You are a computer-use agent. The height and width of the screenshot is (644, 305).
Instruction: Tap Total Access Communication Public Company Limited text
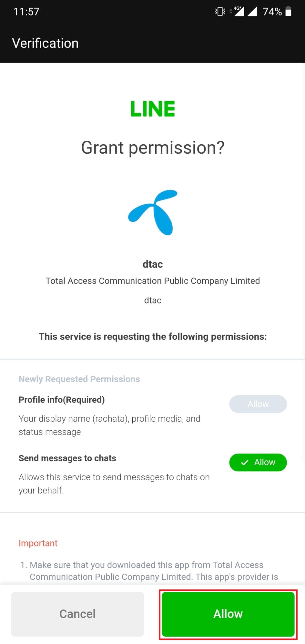coord(153,281)
